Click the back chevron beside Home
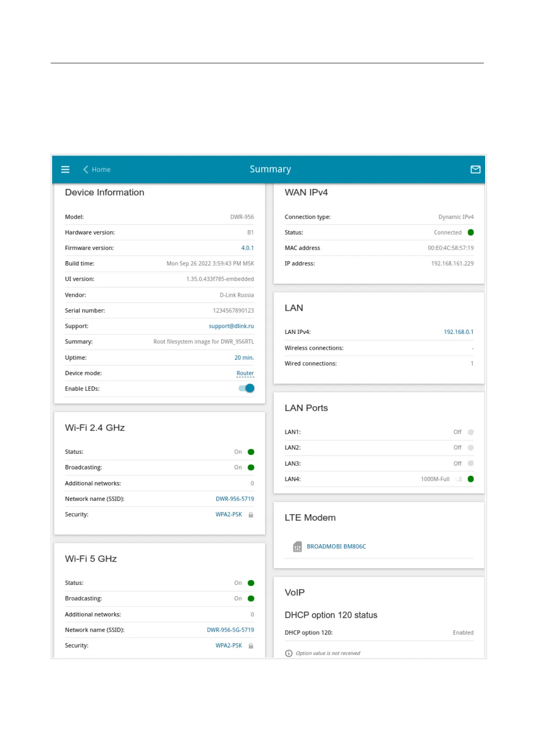 pyautogui.click(x=85, y=169)
